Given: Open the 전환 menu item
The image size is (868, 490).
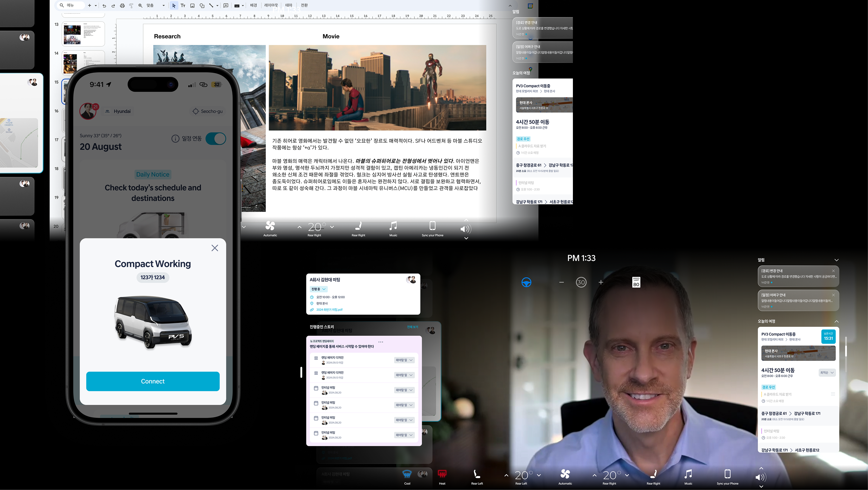Looking at the screenshot, I should coord(304,5).
